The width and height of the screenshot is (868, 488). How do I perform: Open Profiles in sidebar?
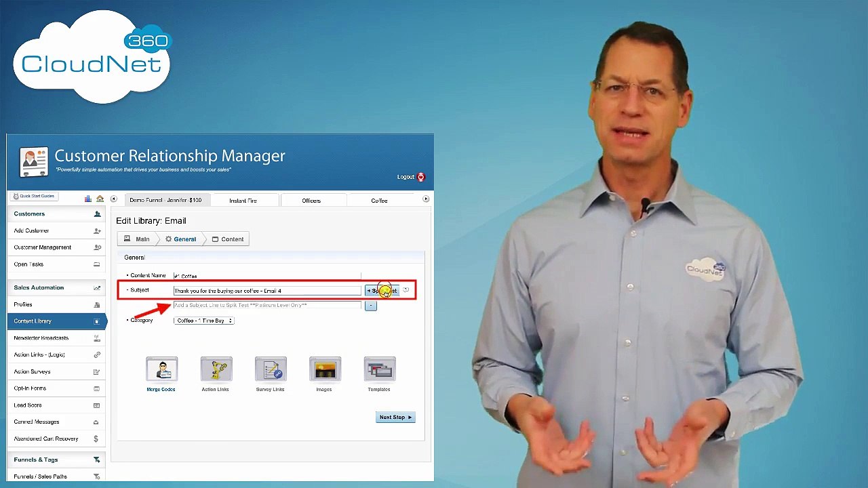pos(23,304)
